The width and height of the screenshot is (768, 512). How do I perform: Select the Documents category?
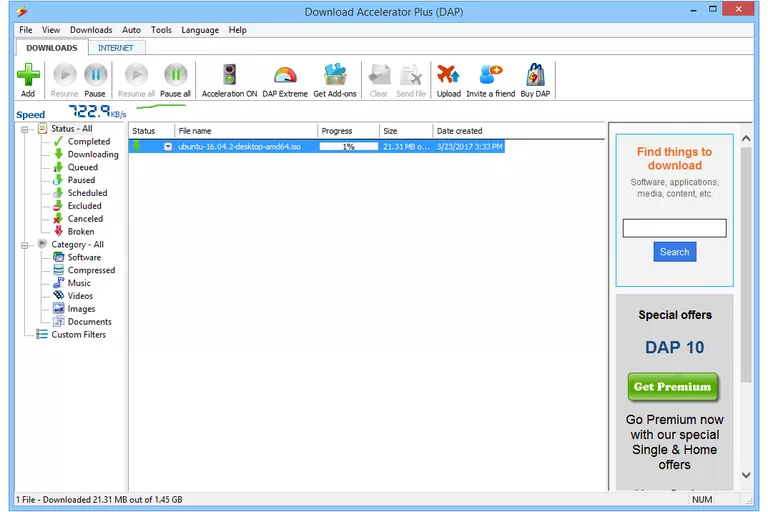point(90,321)
